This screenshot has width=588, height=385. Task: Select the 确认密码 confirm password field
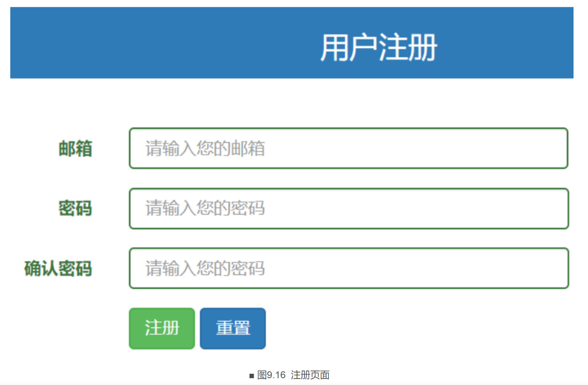348,268
